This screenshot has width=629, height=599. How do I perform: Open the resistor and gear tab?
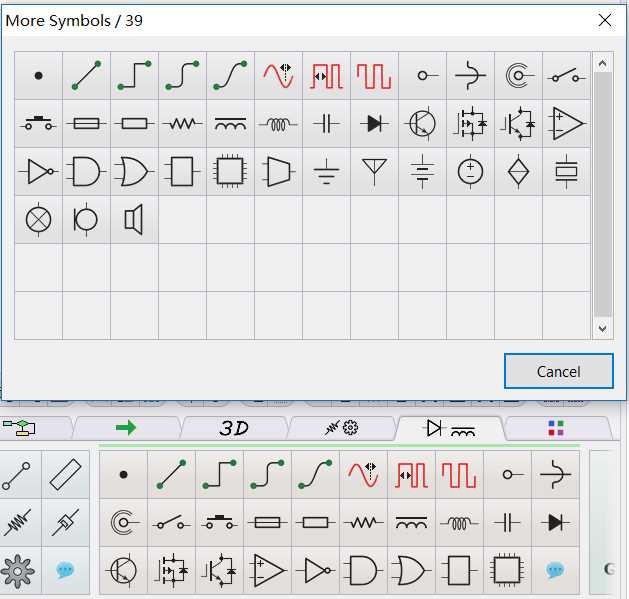(x=342, y=428)
